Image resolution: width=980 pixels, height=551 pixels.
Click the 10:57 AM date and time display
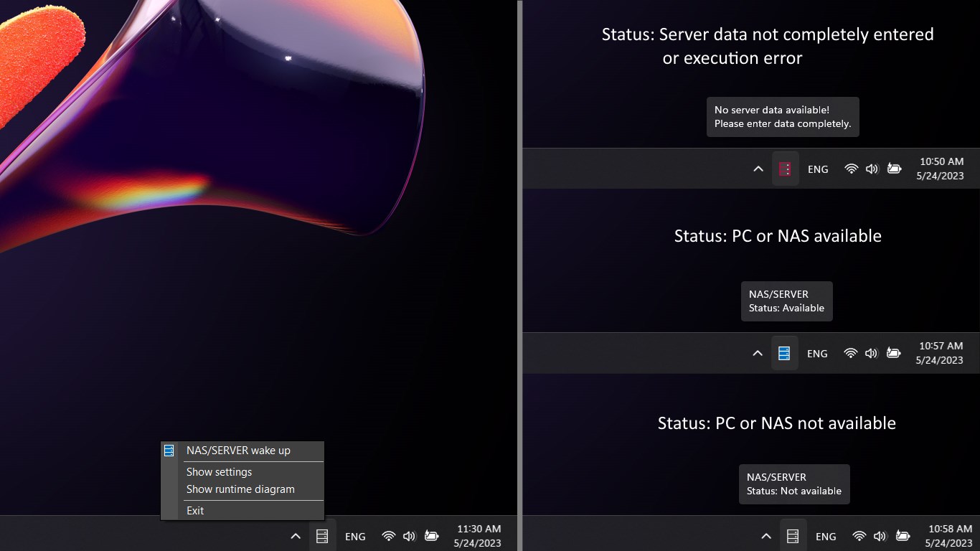click(x=940, y=354)
